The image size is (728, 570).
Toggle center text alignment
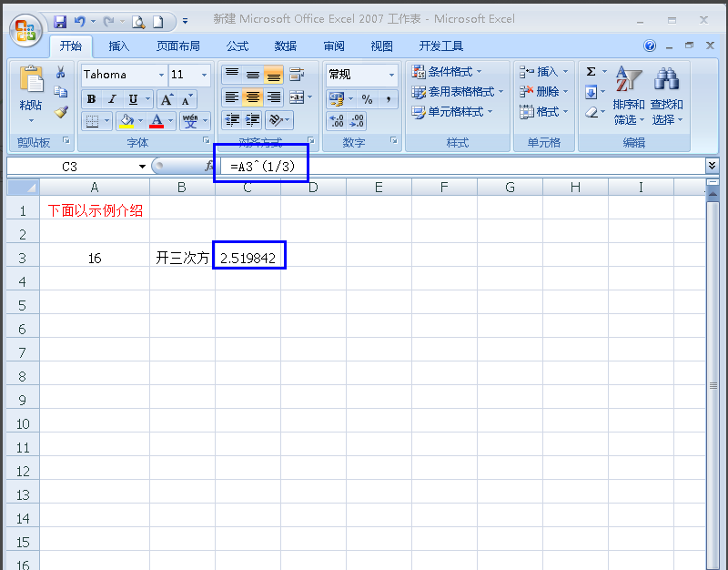(x=253, y=97)
